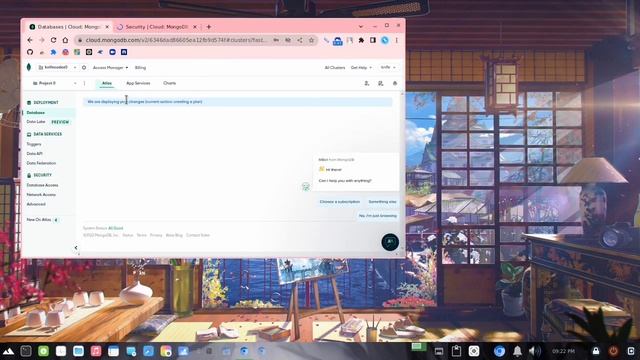Open the project three-dot options menu

(84, 83)
